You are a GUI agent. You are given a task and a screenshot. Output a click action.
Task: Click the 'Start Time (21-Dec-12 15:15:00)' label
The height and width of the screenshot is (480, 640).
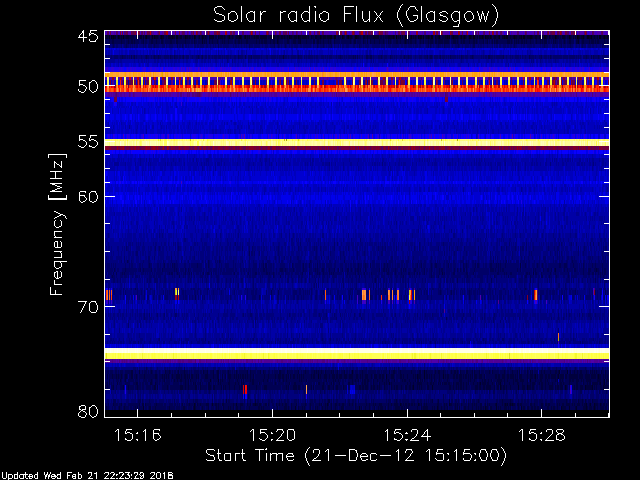click(356, 455)
